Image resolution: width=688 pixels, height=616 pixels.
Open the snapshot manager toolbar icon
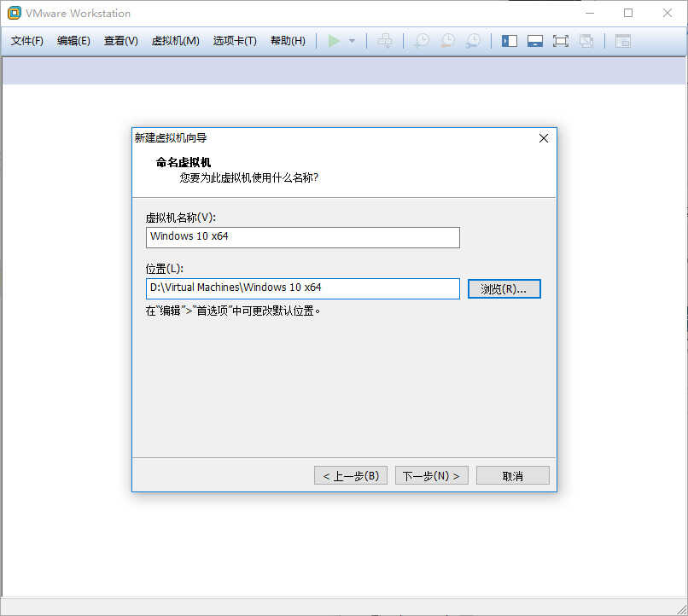coord(473,41)
